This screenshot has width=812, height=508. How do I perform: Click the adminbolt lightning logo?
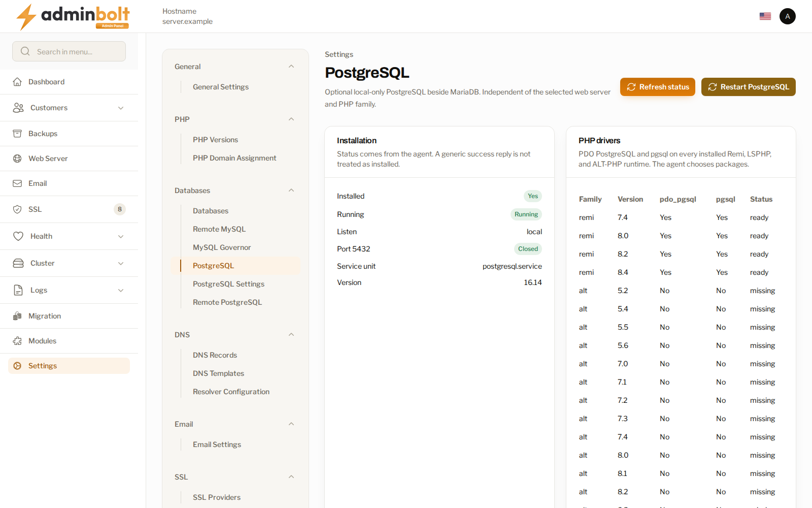tap(73, 17)
